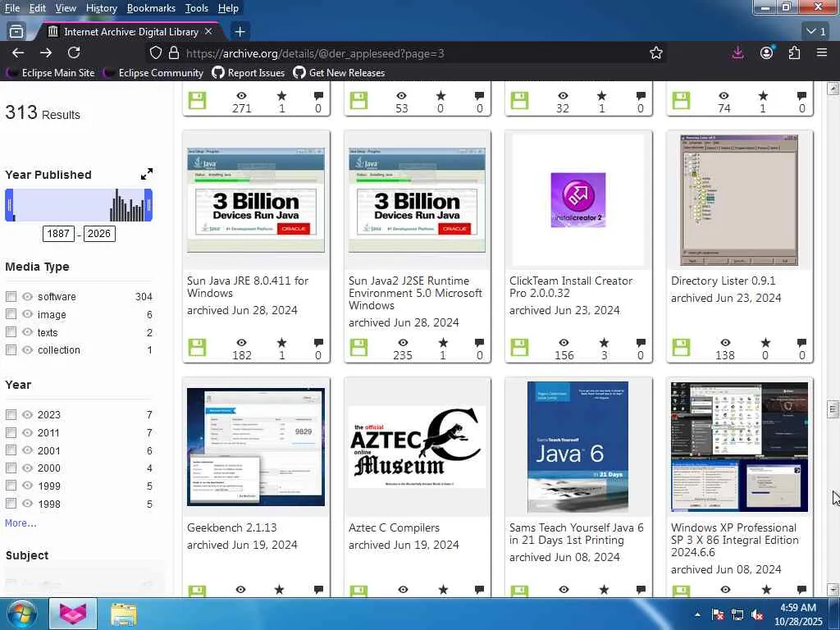Click the site padlock icon
The height and width of the screenshot is (630, 840).
174,53
